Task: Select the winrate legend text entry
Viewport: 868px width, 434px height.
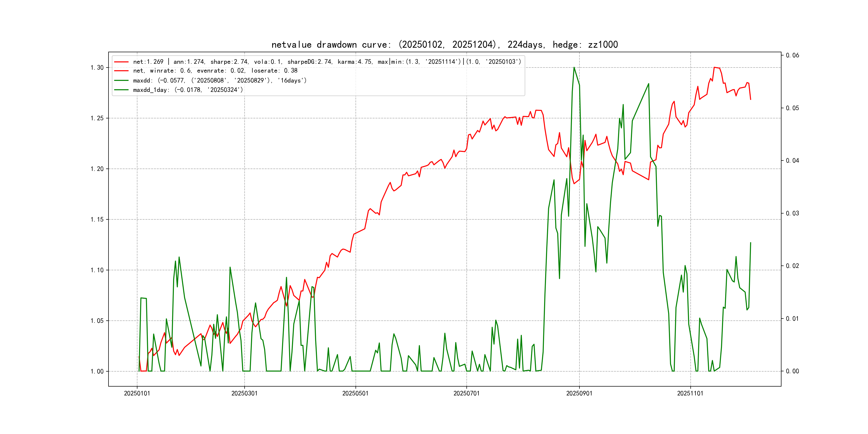Action: 215,71
